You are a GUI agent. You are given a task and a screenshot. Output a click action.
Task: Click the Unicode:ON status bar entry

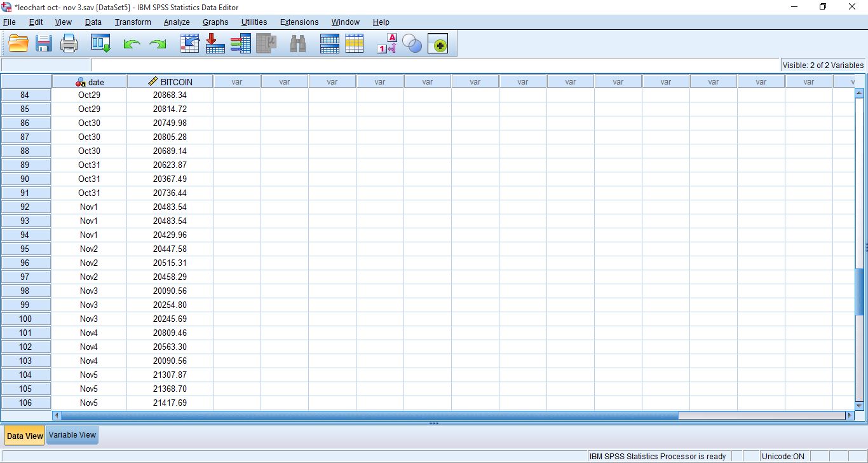(x=782, y=456)
